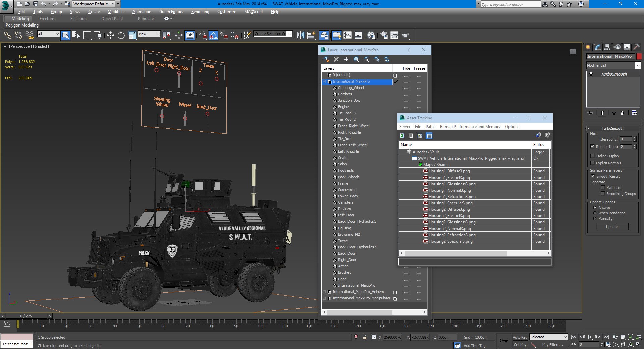Switch Asset Tracking to tree view
644x349 pixels.
[420, 136]
